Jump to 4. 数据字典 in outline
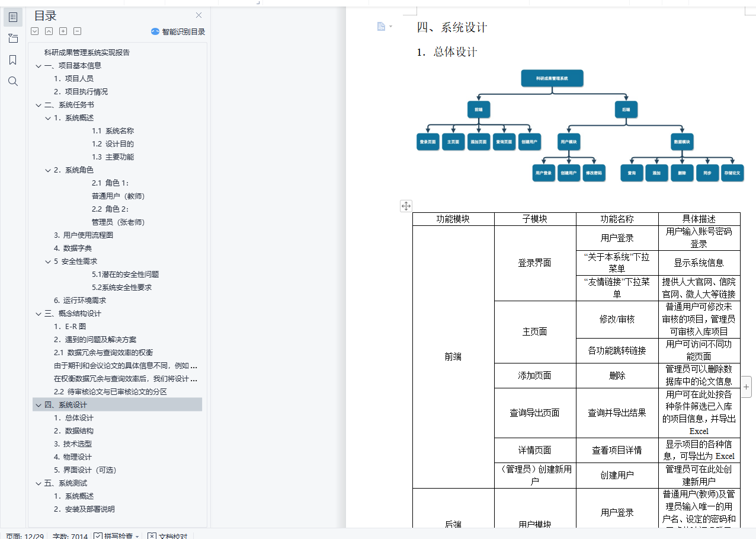 click(73, 248)
